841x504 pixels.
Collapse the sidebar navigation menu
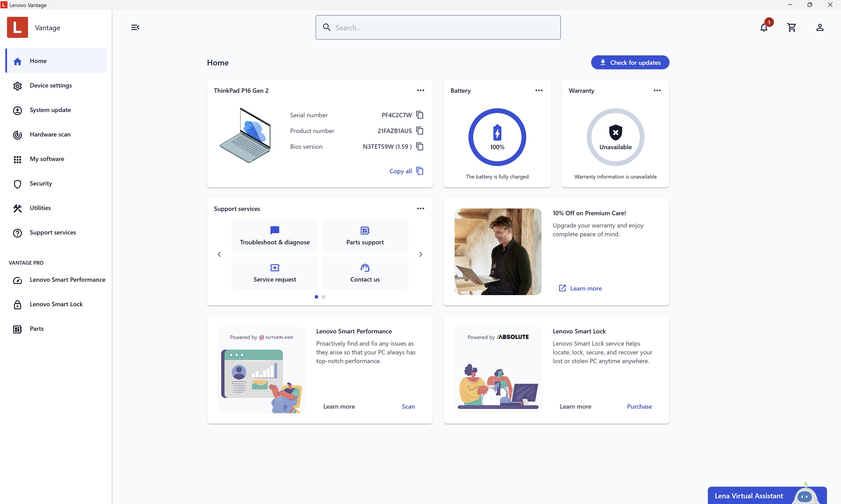tap(135, 28)
